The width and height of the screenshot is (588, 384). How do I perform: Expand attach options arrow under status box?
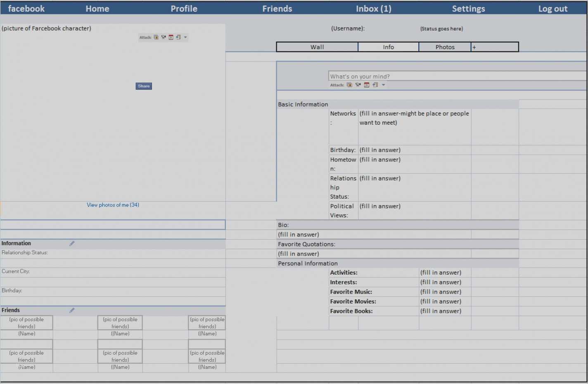pos(384,85)
